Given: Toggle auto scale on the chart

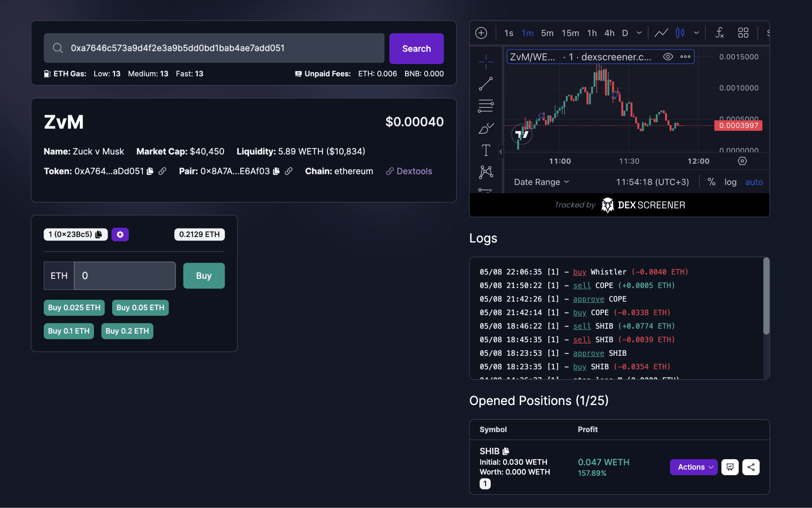Looking at the screenshot, I should click(754, 182).
